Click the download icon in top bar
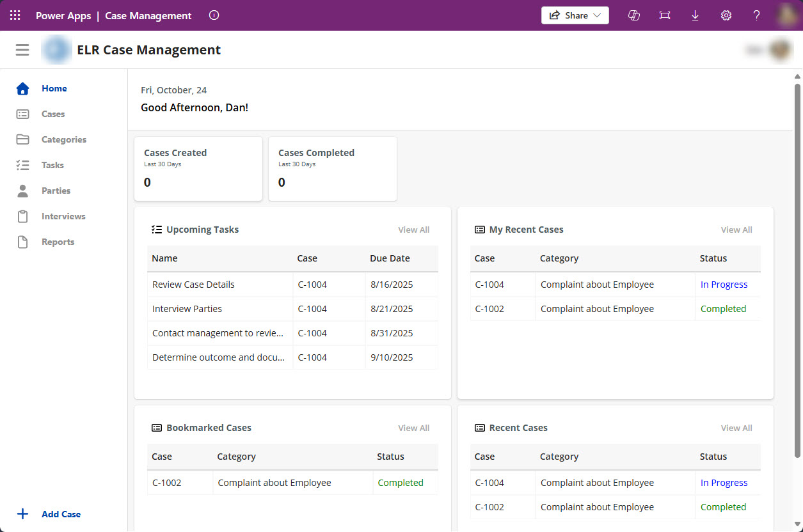 [695, 15]
